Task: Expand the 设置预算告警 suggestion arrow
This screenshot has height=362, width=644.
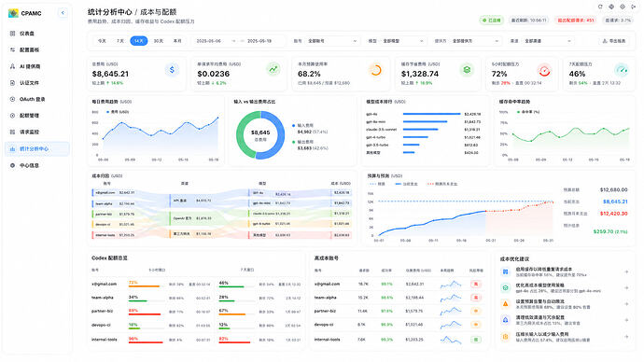Action: (626, 304)
